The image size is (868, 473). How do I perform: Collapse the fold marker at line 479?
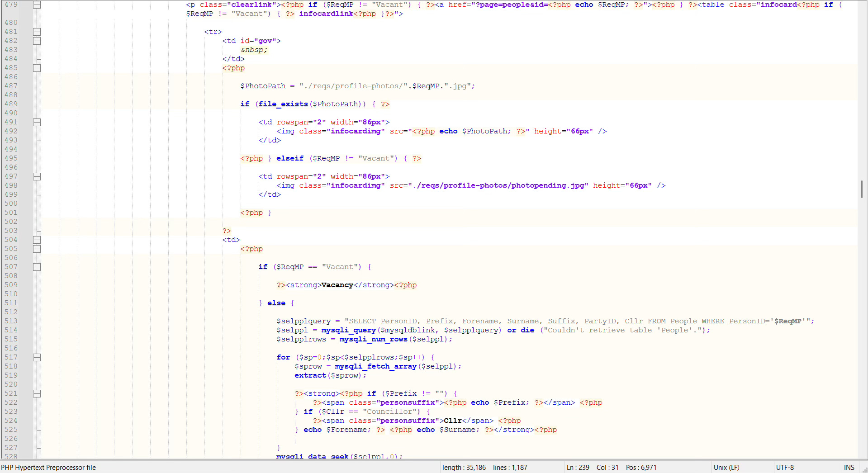[x=37, y=5]
